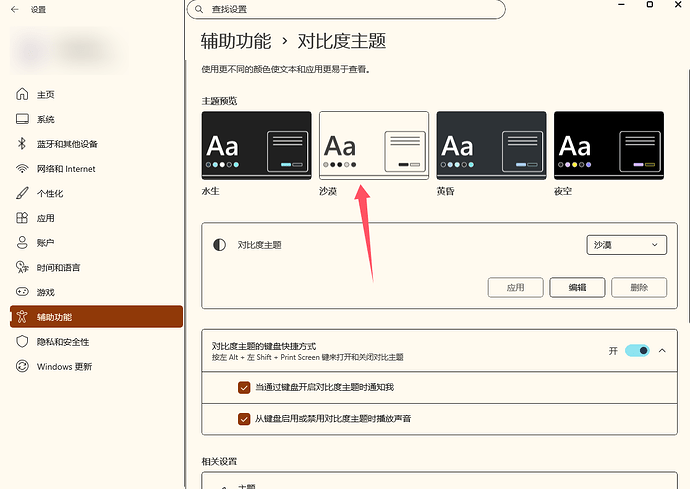This screenshot has width=690, height=489.
Task: Click the 编辑 button
Action: tap(577, 287)
